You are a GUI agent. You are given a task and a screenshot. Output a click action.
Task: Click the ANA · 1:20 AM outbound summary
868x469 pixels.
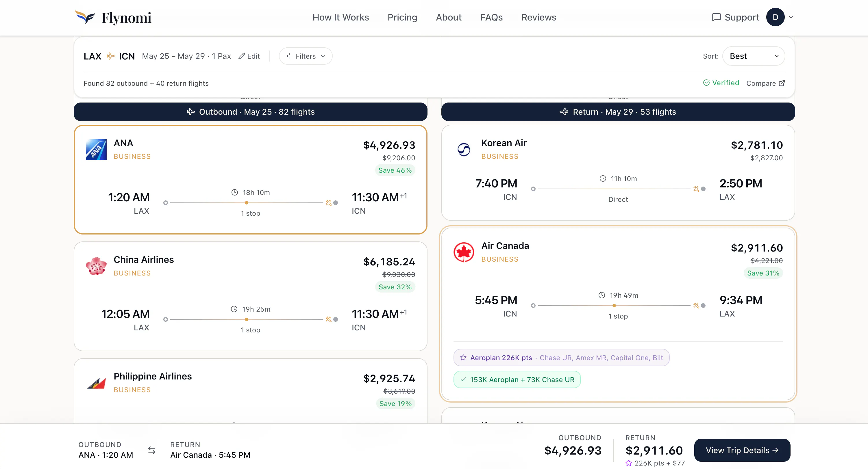(x=106, y=455)
